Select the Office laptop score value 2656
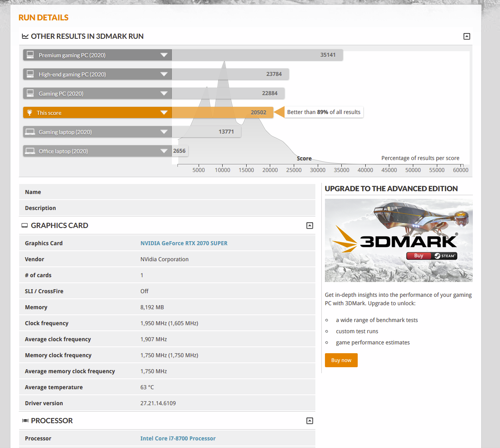Image resolution: width=500 pixels, height=448 pixels. coord(179,151)
